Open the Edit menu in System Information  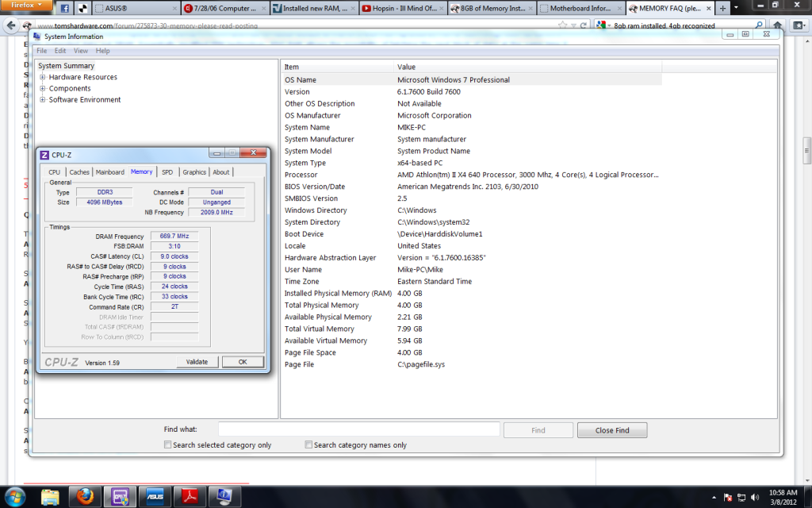tap(60, 51)
